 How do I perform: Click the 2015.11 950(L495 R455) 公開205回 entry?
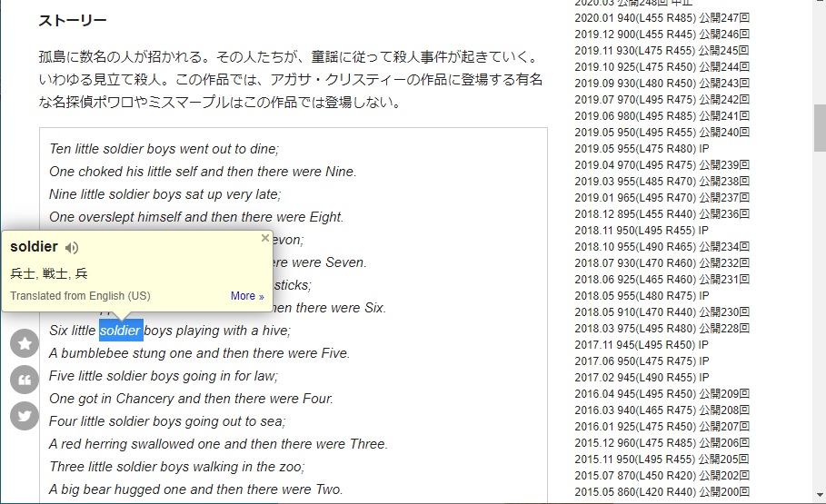[x=662, y=459]
